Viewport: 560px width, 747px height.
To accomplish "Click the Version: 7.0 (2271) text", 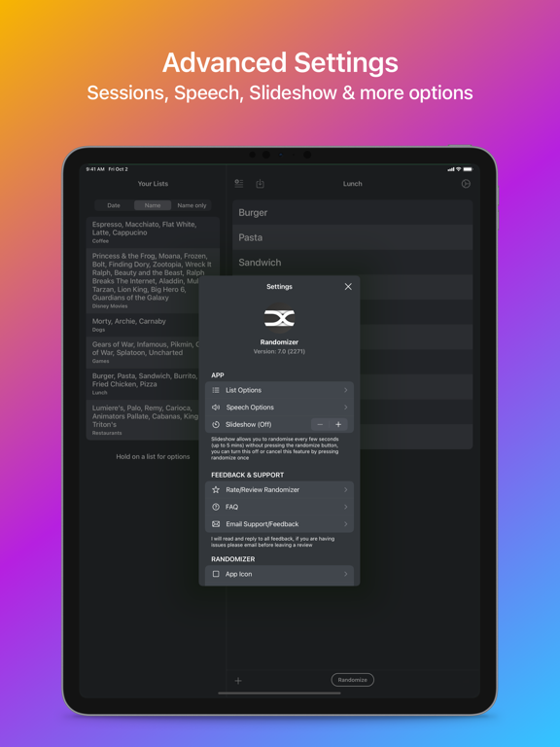I will coord(280,351).
